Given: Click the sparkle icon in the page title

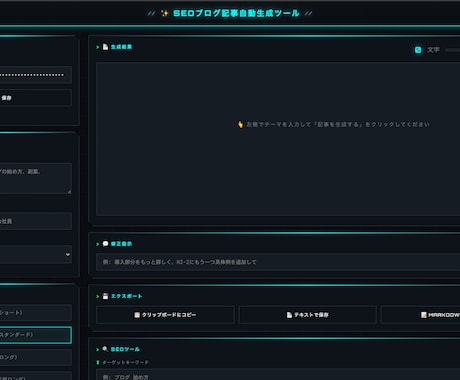Looking at the screenshot, I should (164, 13).
